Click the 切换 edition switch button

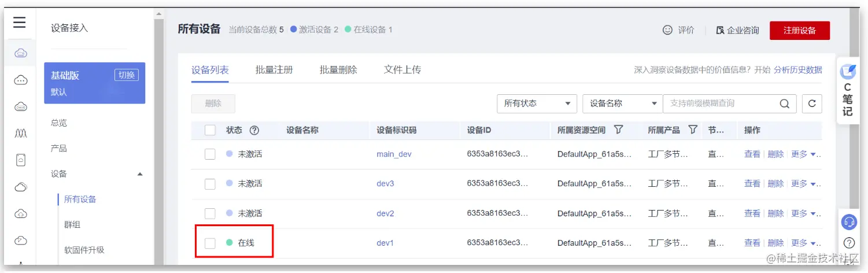[x=127, y=75]
